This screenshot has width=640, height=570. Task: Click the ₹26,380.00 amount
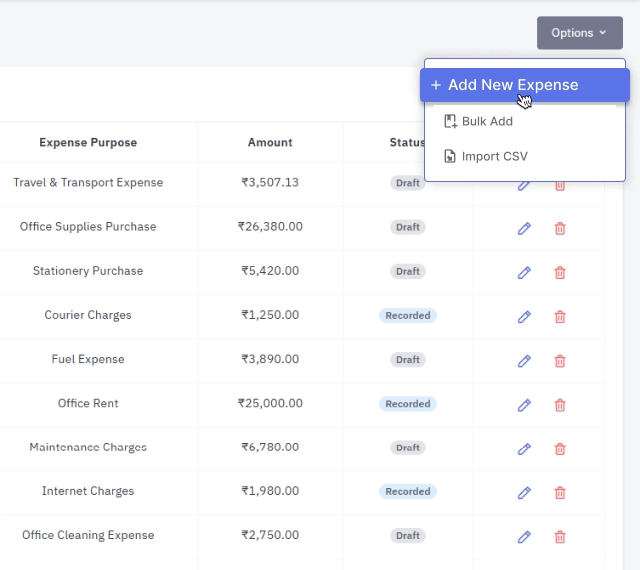270,227
